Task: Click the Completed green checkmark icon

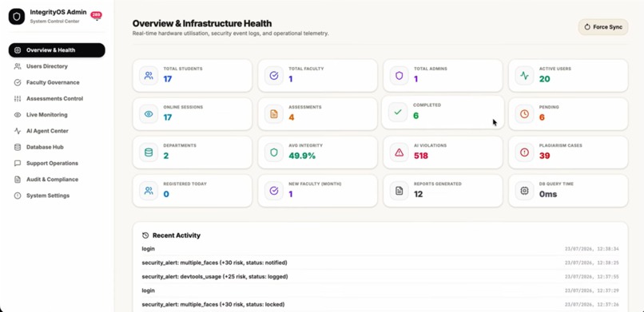Action: click(x=398, y=112)
